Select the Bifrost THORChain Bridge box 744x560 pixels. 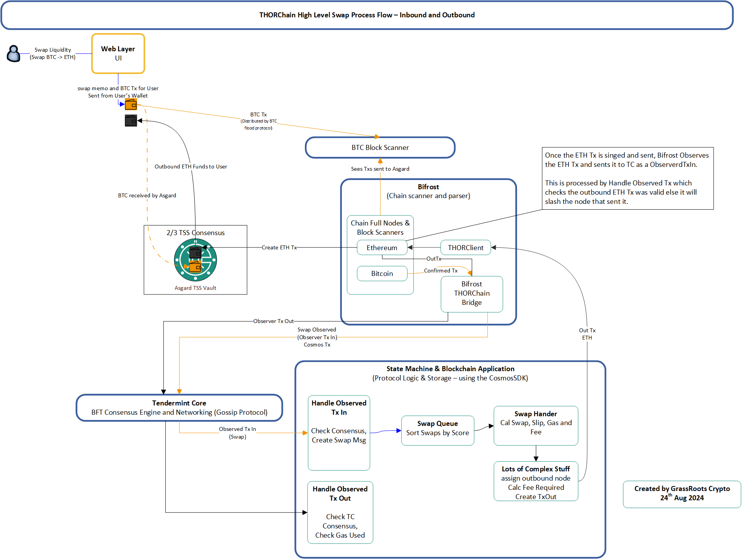click(472, 294)
